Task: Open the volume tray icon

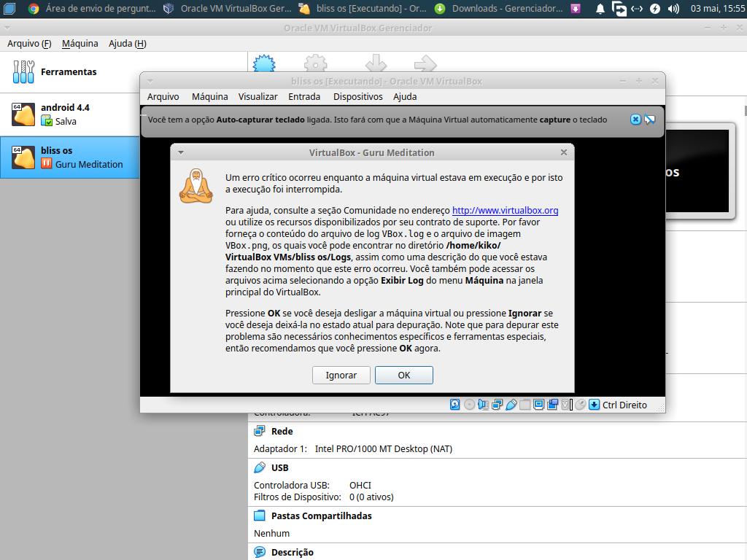Action: 673,9
